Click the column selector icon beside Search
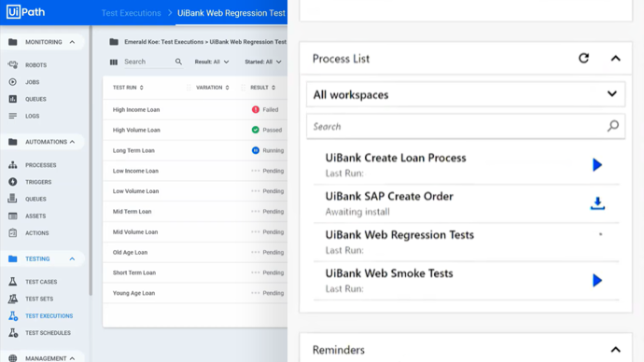 tap(114, 62)
